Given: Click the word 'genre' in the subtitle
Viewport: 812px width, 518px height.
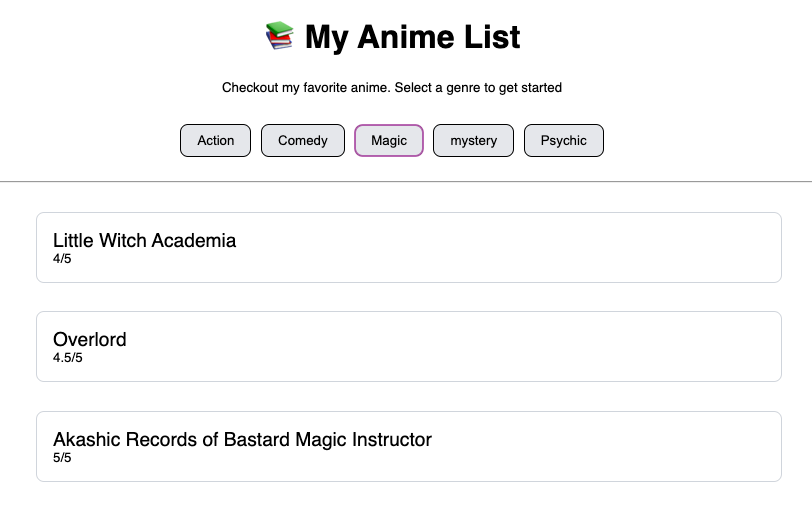Looking at the screenshot, I should (x=463, y=88).
